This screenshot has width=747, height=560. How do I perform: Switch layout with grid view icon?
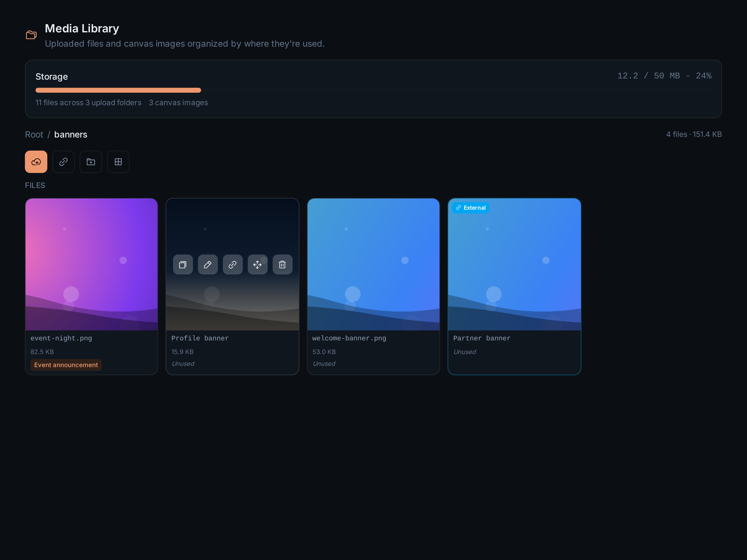point(118,162)
